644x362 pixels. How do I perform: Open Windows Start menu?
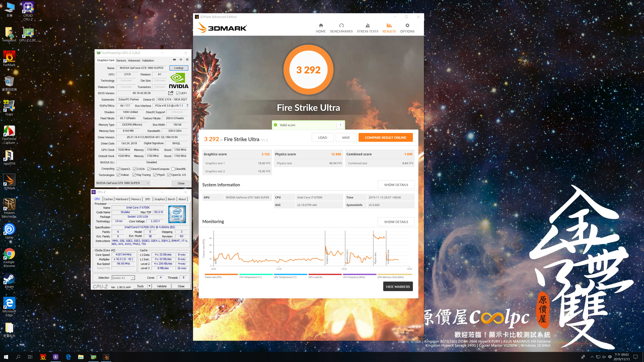(6, 357)
